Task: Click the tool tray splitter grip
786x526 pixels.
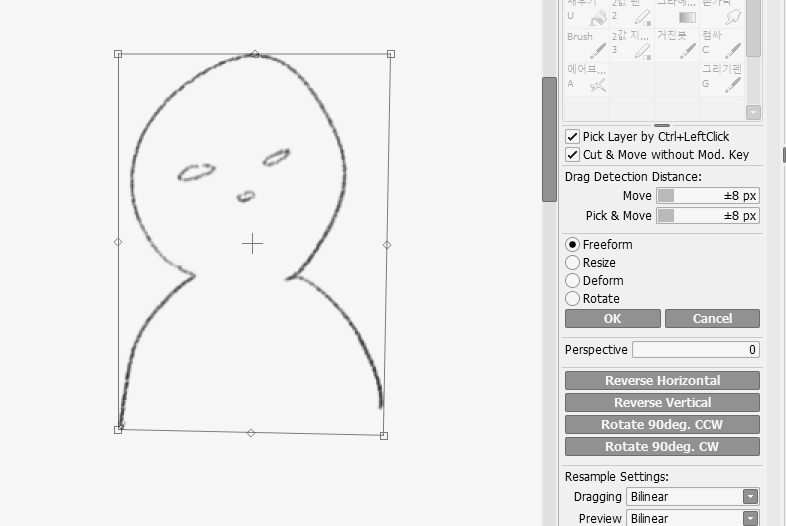Action: pos(662,125)
